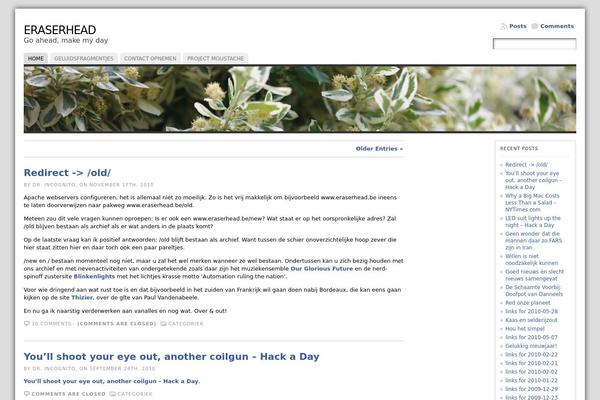Open the GELUIDSFRAGMENTJES tab
600x400 pixels.
pos(84,58)
